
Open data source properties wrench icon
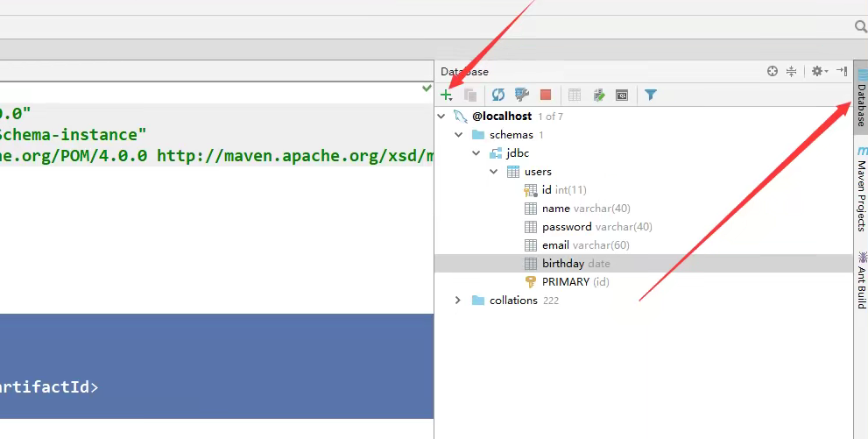521,96
